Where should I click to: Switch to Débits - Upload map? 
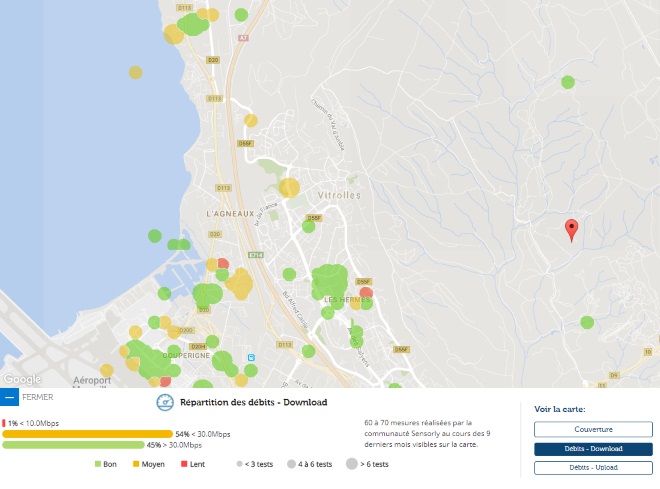tap(593, 467)
